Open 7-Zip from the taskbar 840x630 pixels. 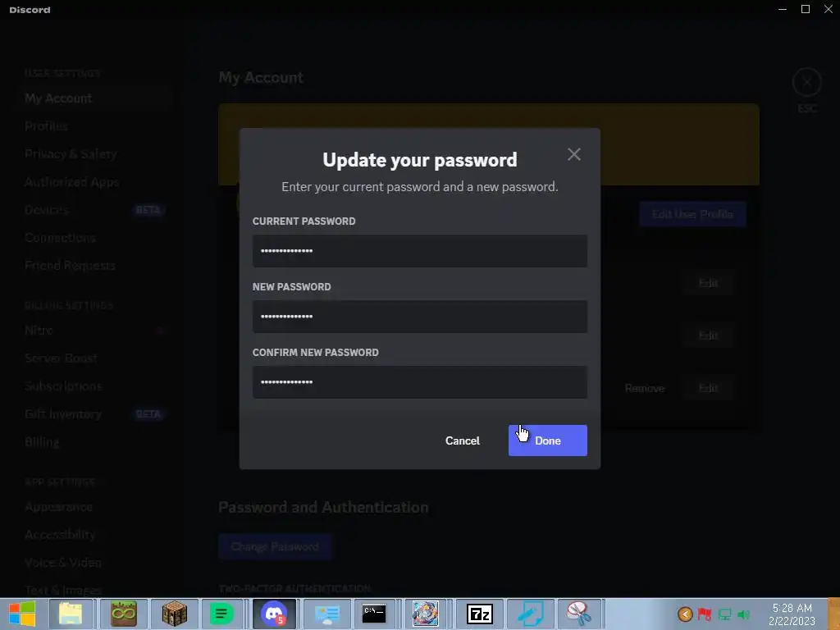[x=479, y=614]
